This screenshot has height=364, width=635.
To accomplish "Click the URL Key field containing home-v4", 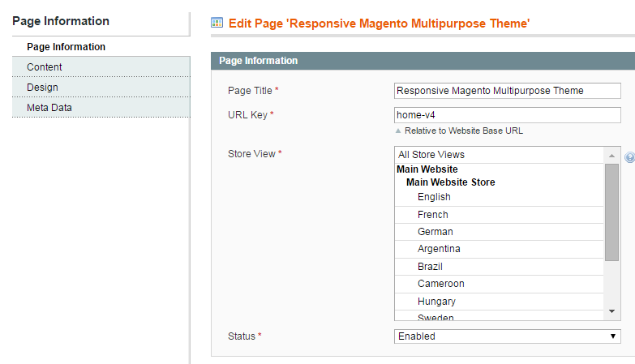I will [507, 115].
